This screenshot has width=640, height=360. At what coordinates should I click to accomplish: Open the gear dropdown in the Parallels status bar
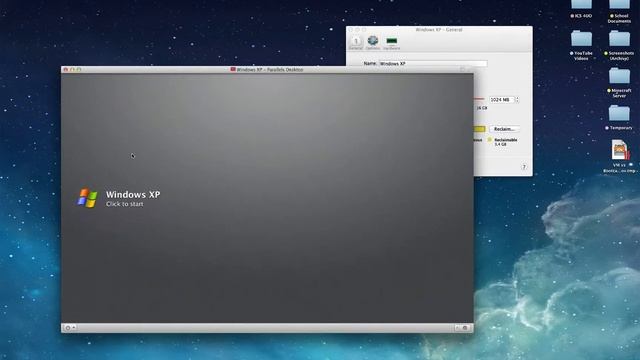tap(70, 328)
